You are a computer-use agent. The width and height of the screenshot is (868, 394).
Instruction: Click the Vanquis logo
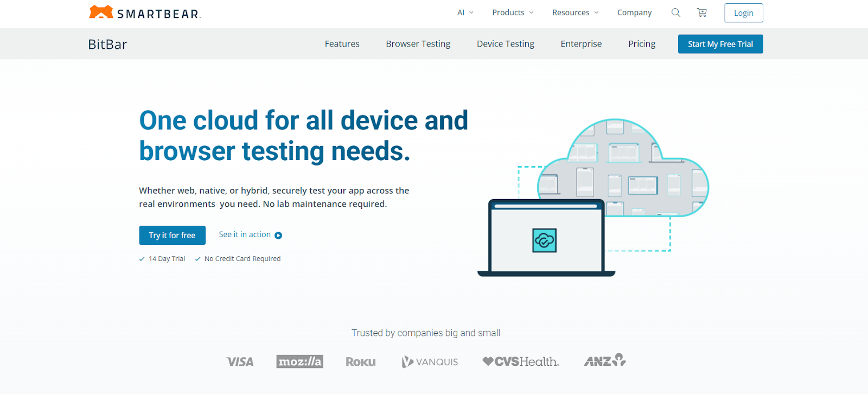coord(430,362)
